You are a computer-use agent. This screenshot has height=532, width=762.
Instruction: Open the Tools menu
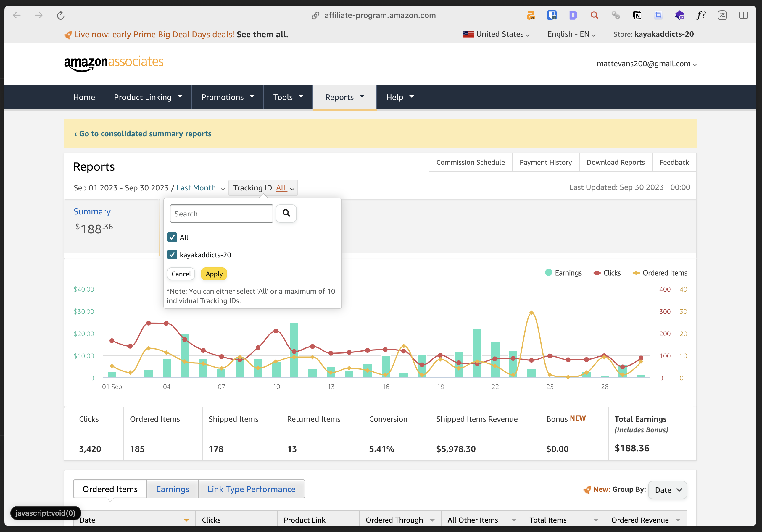click(x=288, y=97)
